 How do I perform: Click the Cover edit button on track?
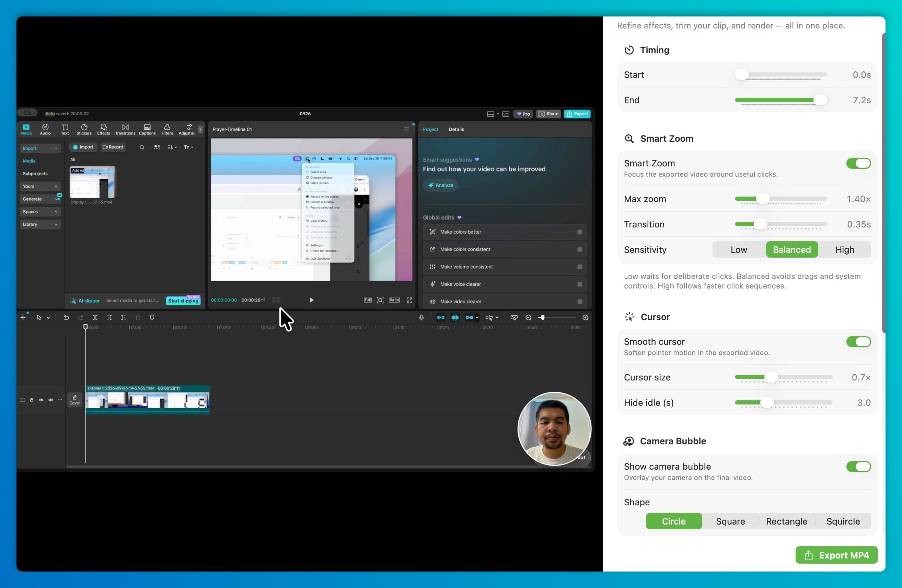pyautogui.click(x=75, y=400)
